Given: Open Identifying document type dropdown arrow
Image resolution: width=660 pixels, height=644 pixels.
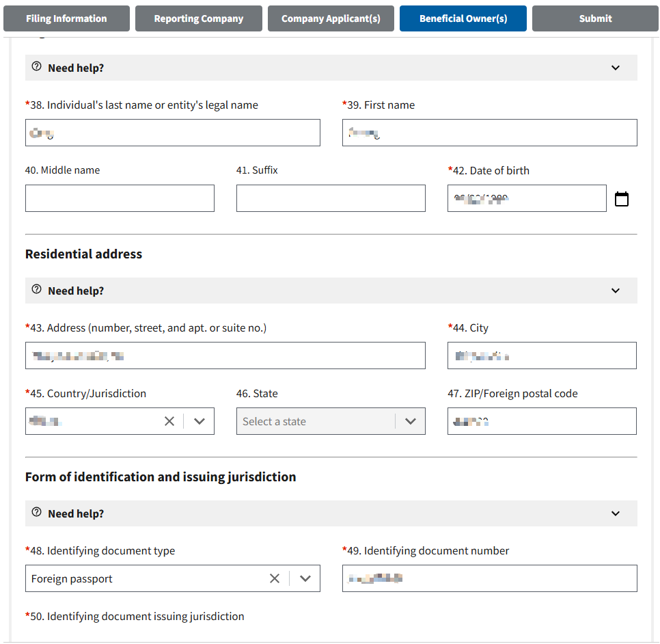Looking at the screenshot, I should [x=305, y=578].
